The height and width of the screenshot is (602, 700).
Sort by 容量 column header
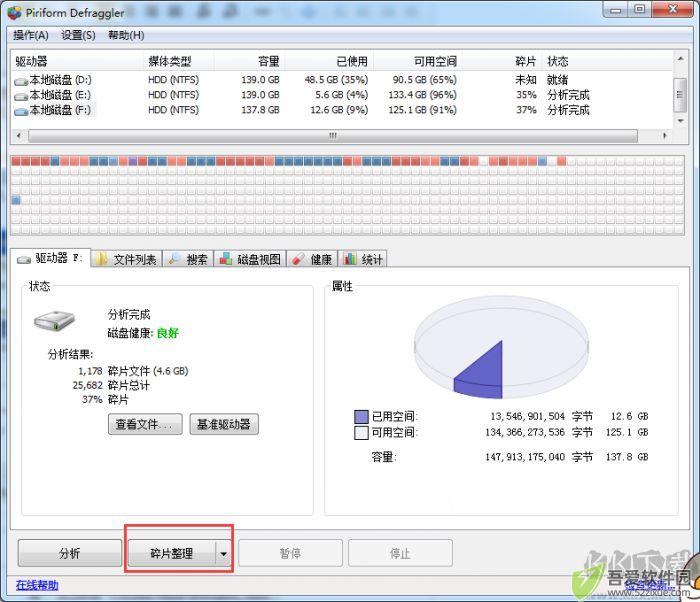point(249,61)
